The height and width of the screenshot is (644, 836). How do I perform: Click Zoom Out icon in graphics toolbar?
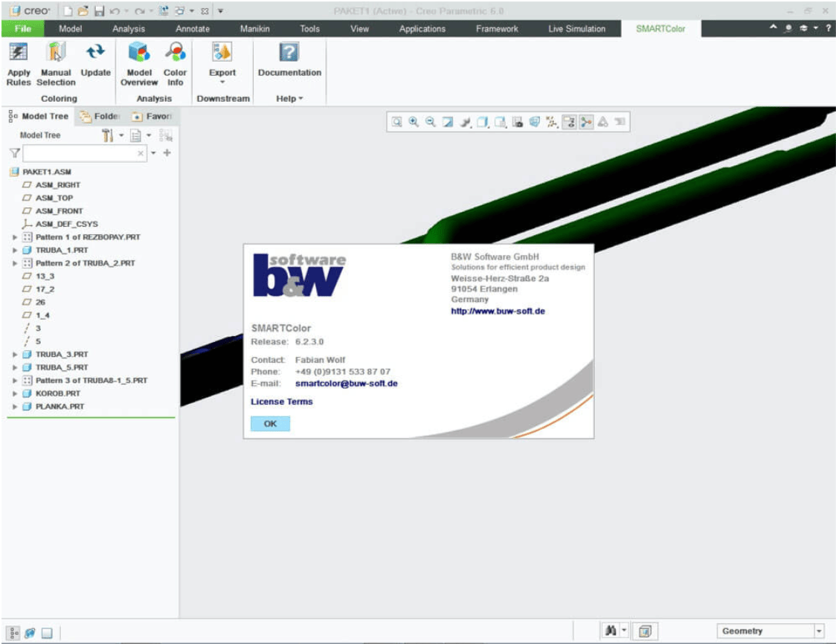431,122
